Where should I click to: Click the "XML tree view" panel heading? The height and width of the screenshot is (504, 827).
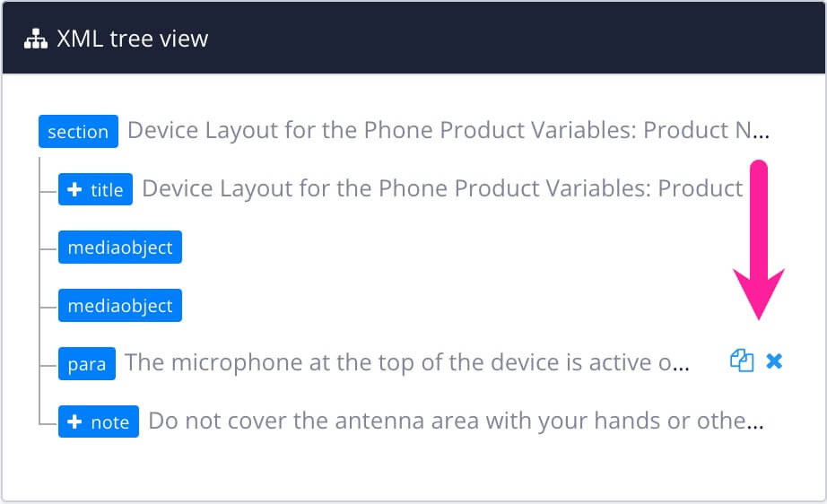[x=133, y=39]
